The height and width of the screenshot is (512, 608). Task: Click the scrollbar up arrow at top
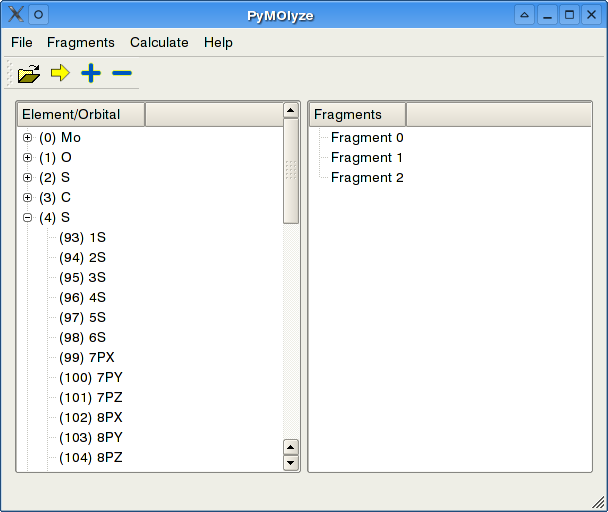point(291,111)
